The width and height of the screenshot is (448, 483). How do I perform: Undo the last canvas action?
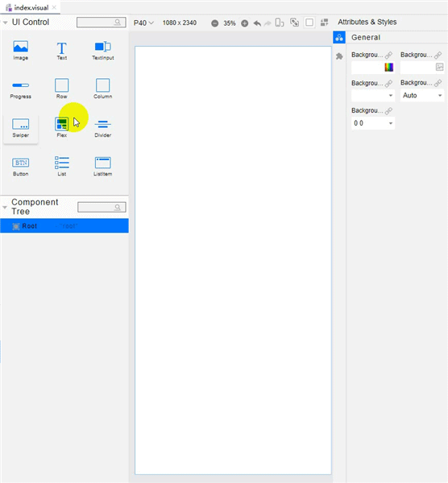click(x=257, y=23)
